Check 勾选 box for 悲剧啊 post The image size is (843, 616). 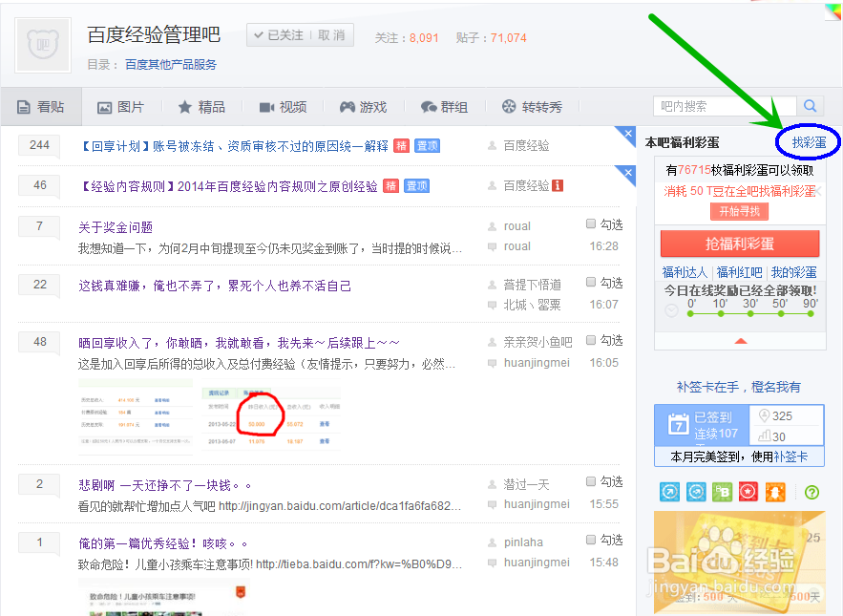591,481
